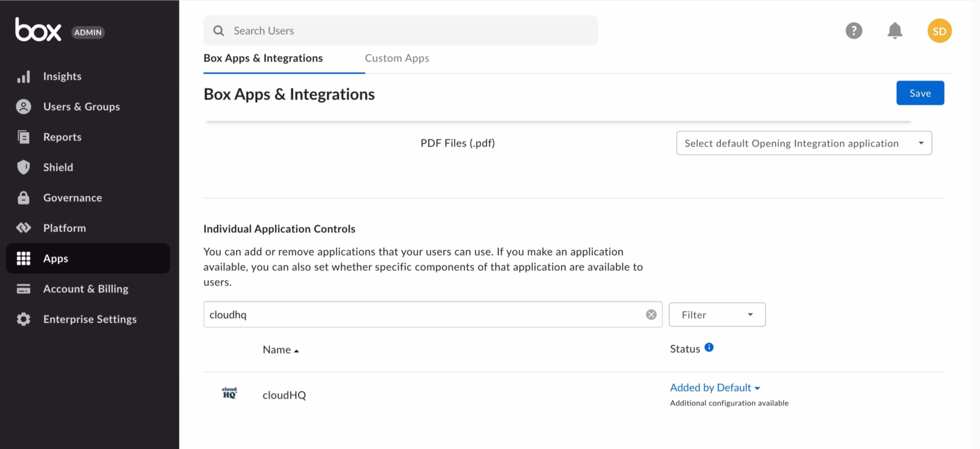This screenshot has width=980, height=449.
Task: Open the Insights bar chart icon
Action: tap(23, 77)
